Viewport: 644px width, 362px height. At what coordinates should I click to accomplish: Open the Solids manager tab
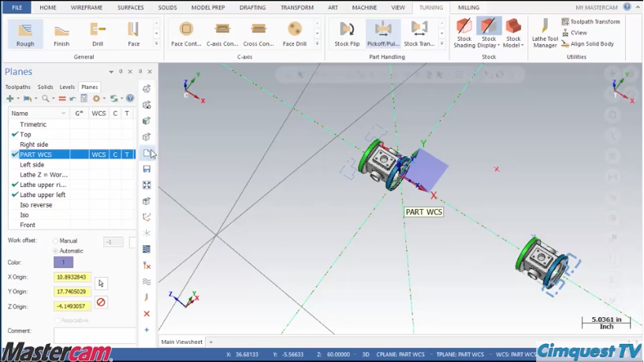[45, 87]
